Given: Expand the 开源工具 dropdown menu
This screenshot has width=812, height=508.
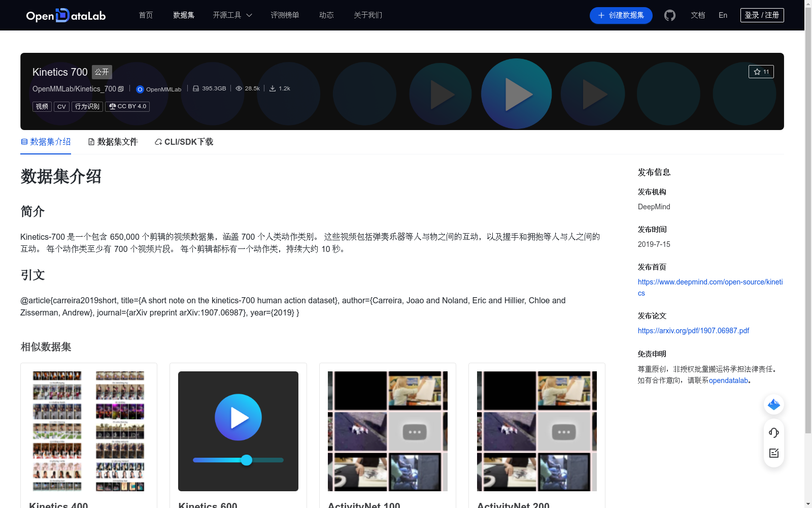Looking at the screenshot, I should 232,15.
